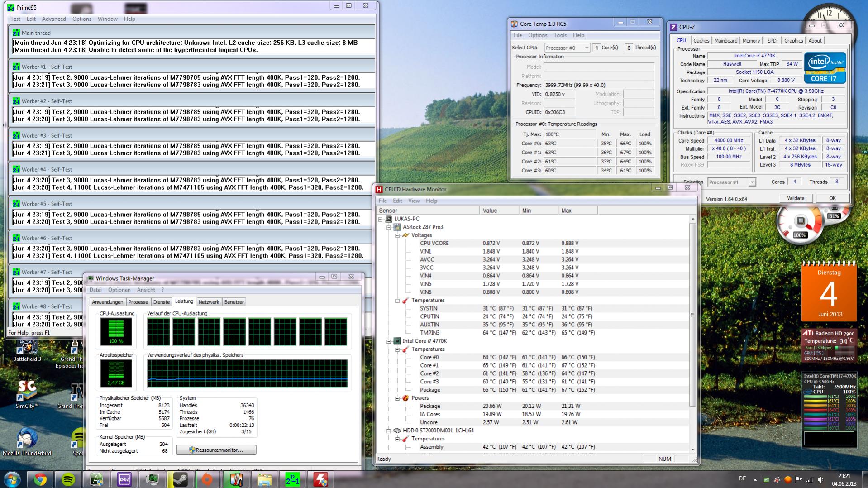Collapse the Powers tree node
This screenshot has width=868, height=488.
point(397,398)
